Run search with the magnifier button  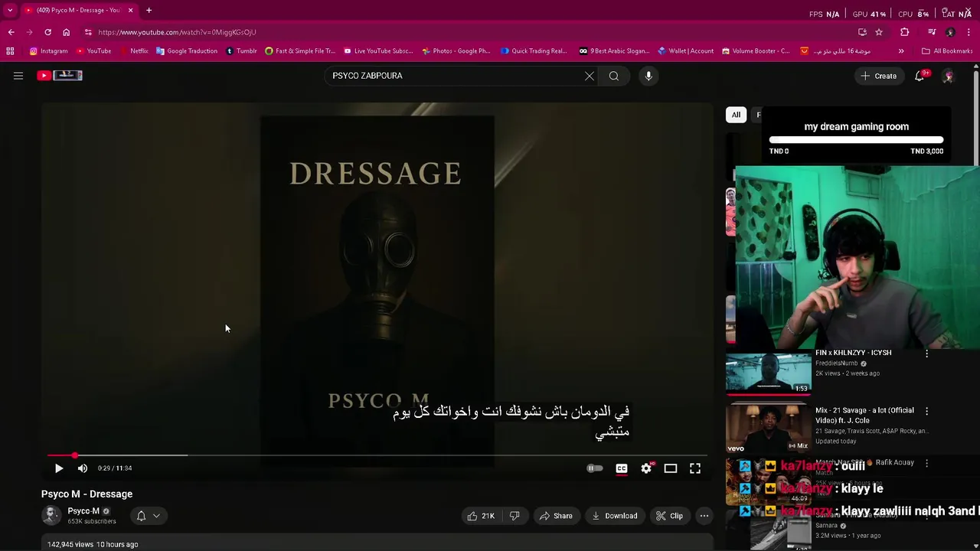pyautogui.click(x=614, y=76)
